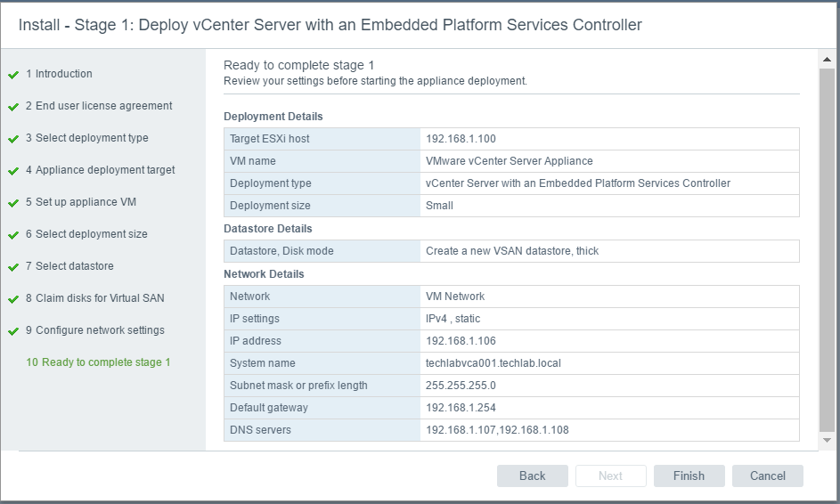Click the 'Ready to complete stage 1' heading
The width and height of the screenshot is (840, 504).
click(299, 65)
